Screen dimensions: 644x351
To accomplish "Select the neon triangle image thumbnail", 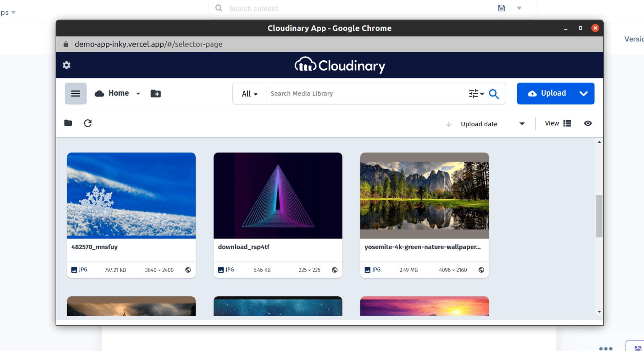I will tap(278, 195).
